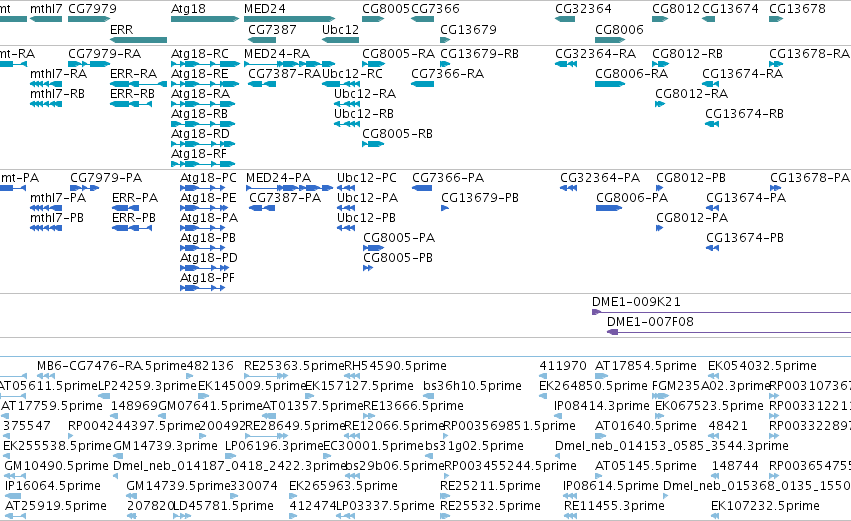
Task: Open protein "Ubc12-PC"
Action: [x=367, y=178]
